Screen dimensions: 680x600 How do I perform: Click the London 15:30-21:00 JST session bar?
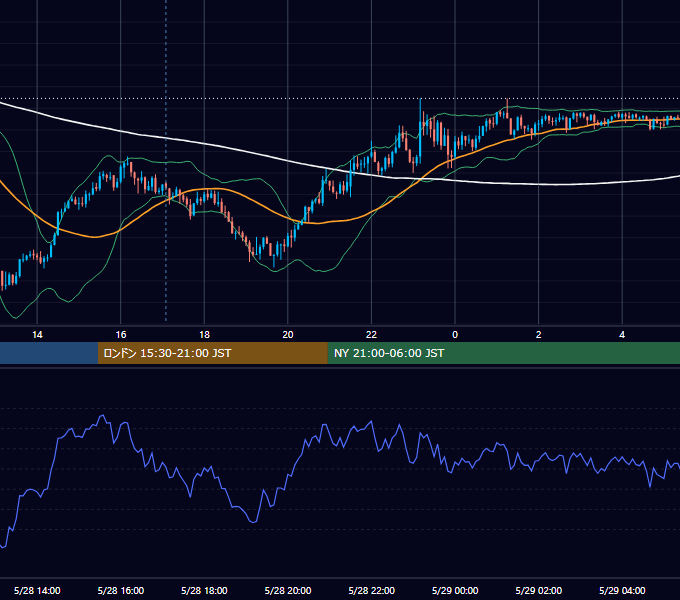click(212, 353)
